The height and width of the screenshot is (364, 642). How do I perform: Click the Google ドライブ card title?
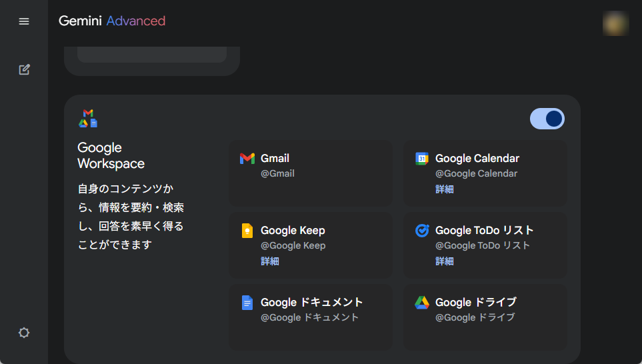476,303
